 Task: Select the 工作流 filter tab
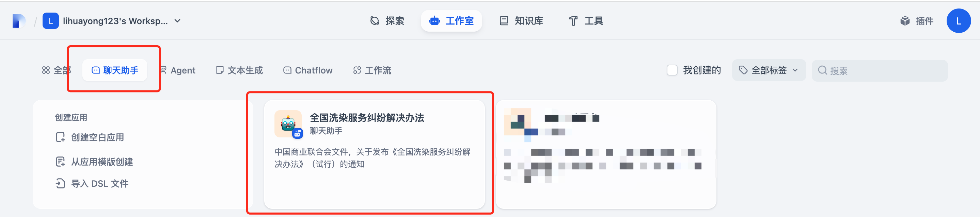pos(372,70)
